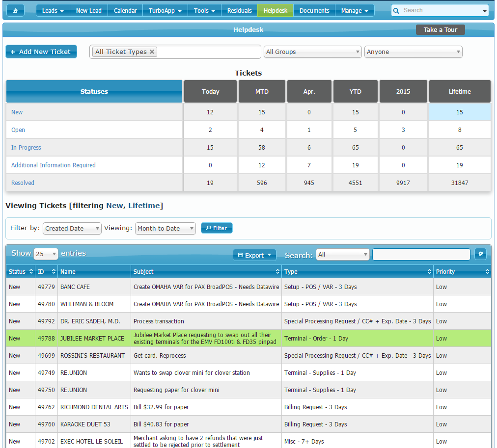Select JUBILEE MARKET PLACE ticket row
Viewport: 497px width, 448px height.
click(248, 338)
